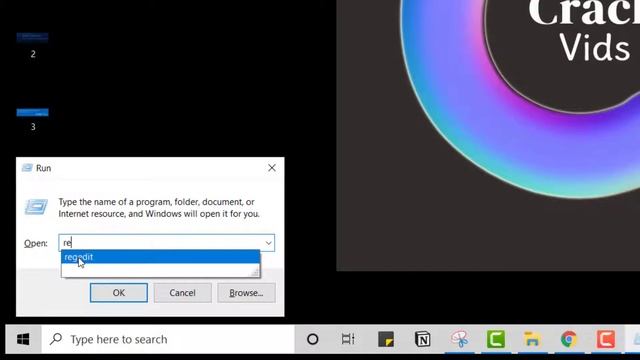Click the magnifier icon in the search box
This screenshot has width=640, height=360.
coord(56,339)
